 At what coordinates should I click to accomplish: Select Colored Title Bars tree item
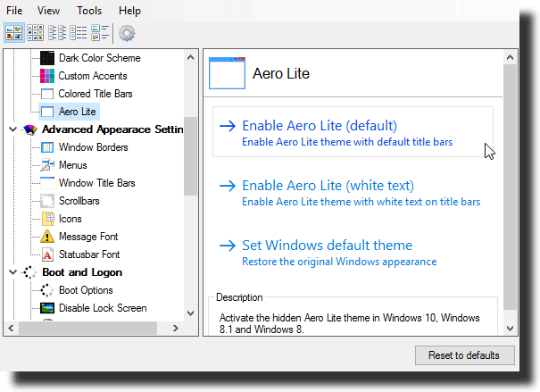tap(96, 94)
